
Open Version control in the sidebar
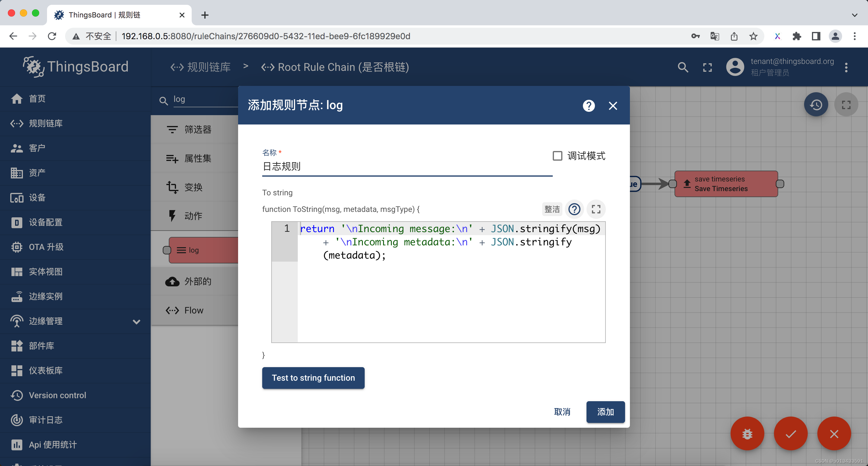coord(58,395)
